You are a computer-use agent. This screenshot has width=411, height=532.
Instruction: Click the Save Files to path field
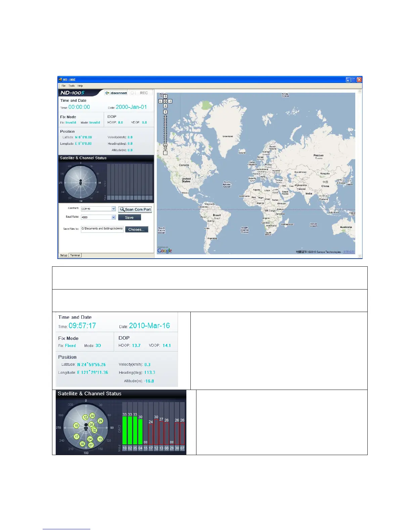[x=102, y=229]
